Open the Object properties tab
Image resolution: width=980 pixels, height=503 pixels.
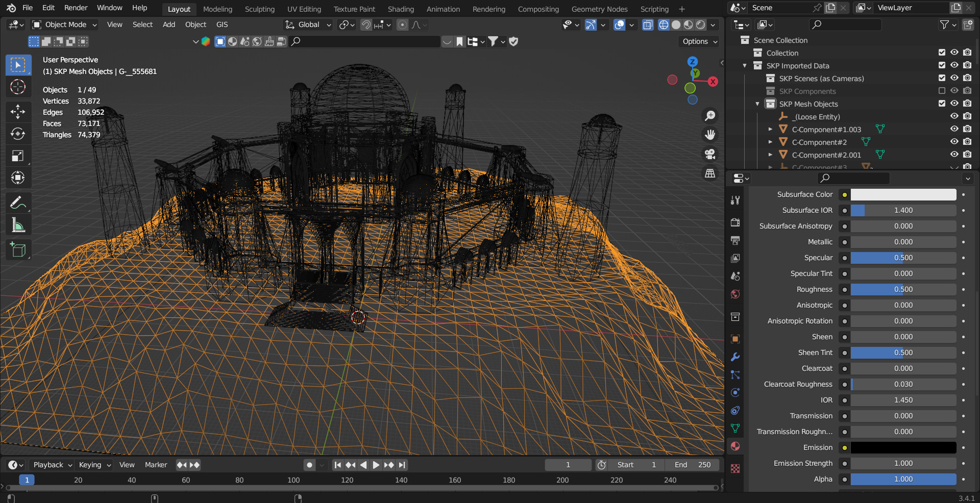735,339
